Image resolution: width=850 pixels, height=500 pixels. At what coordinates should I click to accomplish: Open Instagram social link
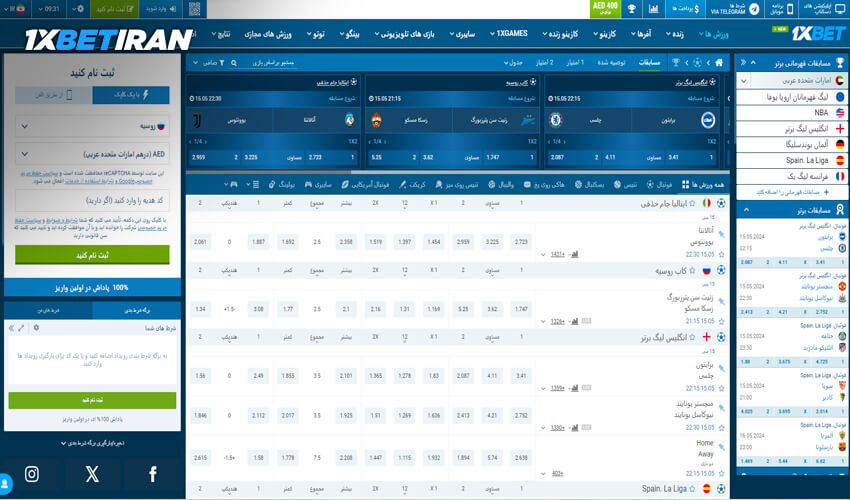pyautogui.click(x=32, y=475)
